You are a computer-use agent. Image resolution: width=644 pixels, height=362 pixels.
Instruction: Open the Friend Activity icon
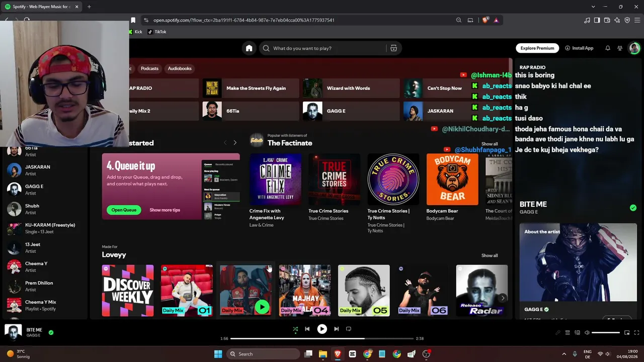point(620,48)
